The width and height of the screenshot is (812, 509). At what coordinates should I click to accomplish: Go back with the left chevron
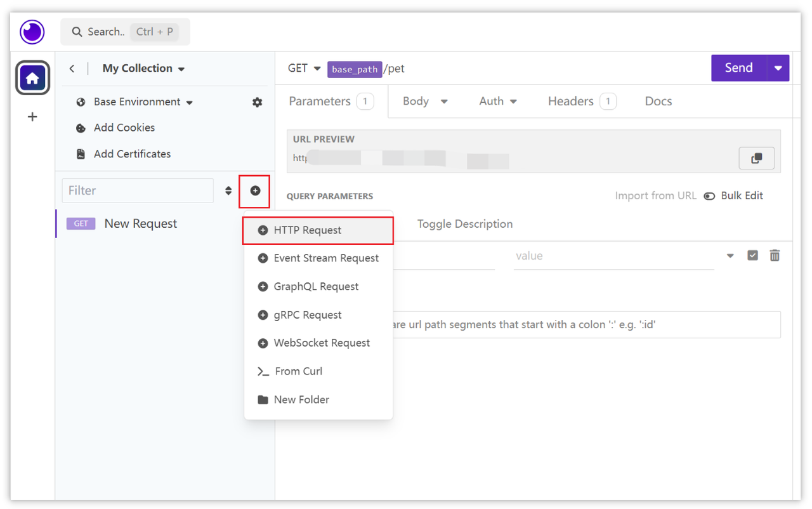[x=72, y=69]
